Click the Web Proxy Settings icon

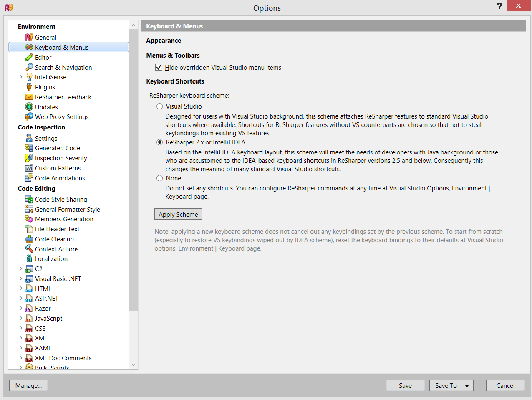(x=29, y=117)
